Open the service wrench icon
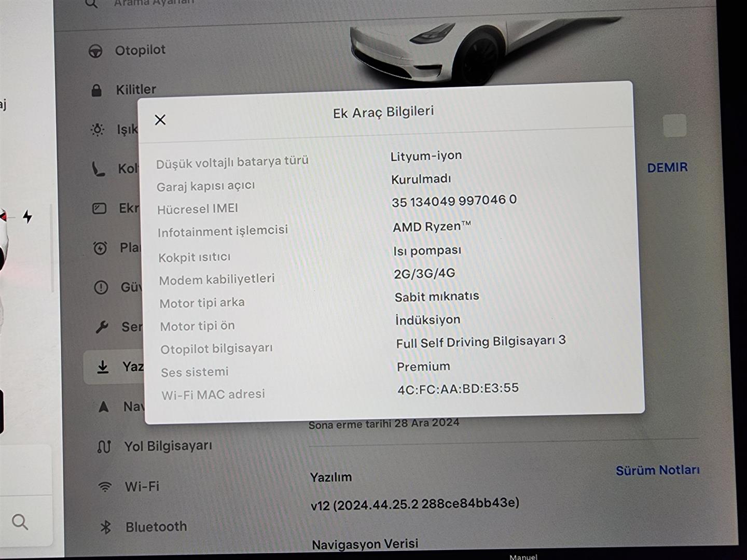Image resolution: width=747 pixels, height=560 pixels. click(x=102, y=327)
